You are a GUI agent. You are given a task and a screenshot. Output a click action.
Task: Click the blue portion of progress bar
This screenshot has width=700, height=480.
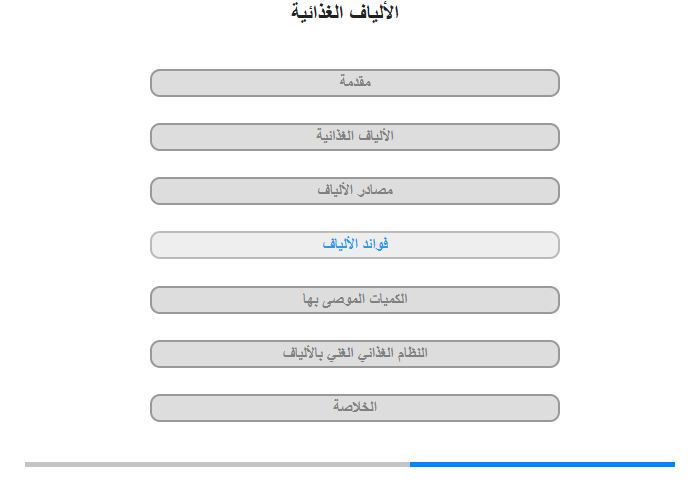[x=542, y=465]
